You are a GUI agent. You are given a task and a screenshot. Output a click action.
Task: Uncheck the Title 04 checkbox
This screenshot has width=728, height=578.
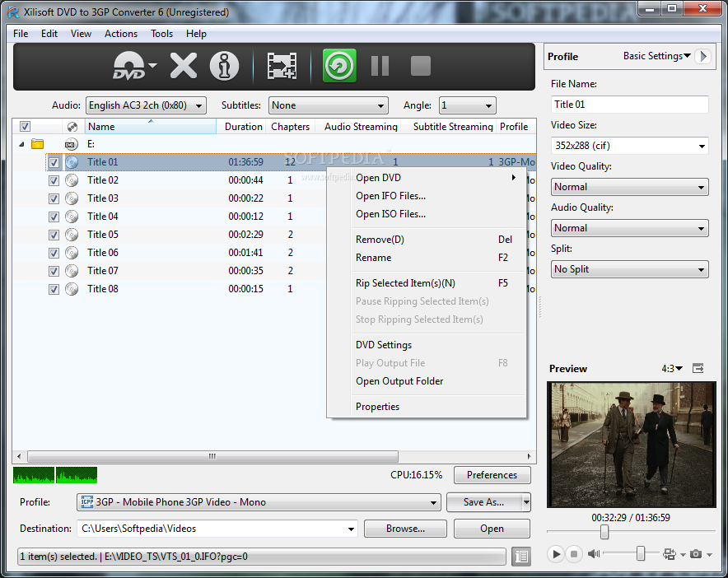[x=54, y=217]
